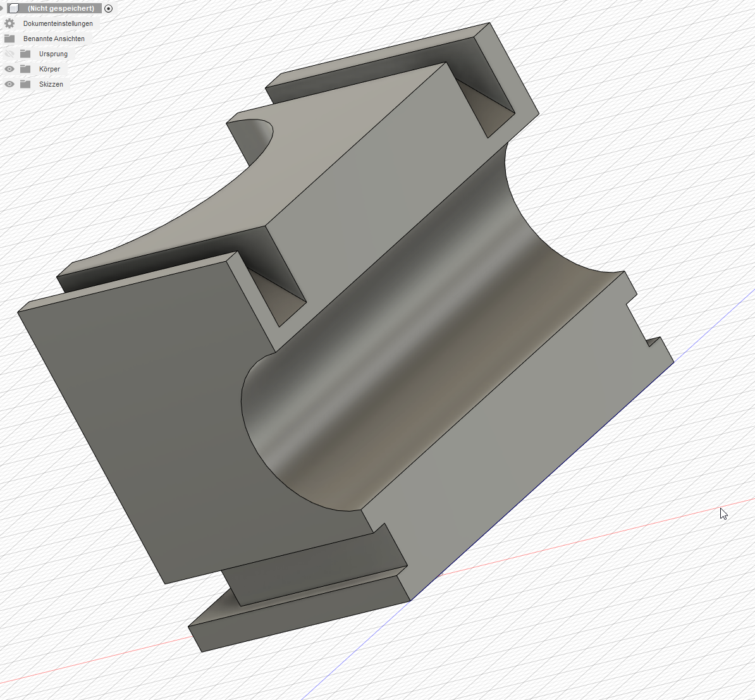Hide the Körper folder using its eye icon

tap(9, 69)
